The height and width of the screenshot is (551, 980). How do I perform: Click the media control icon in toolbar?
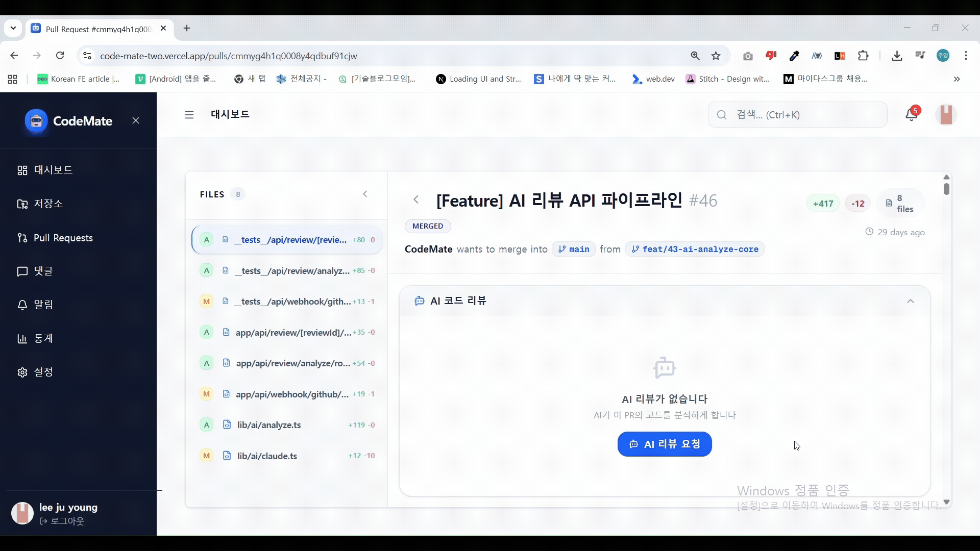pyautogui.click(x=920, y=56)
